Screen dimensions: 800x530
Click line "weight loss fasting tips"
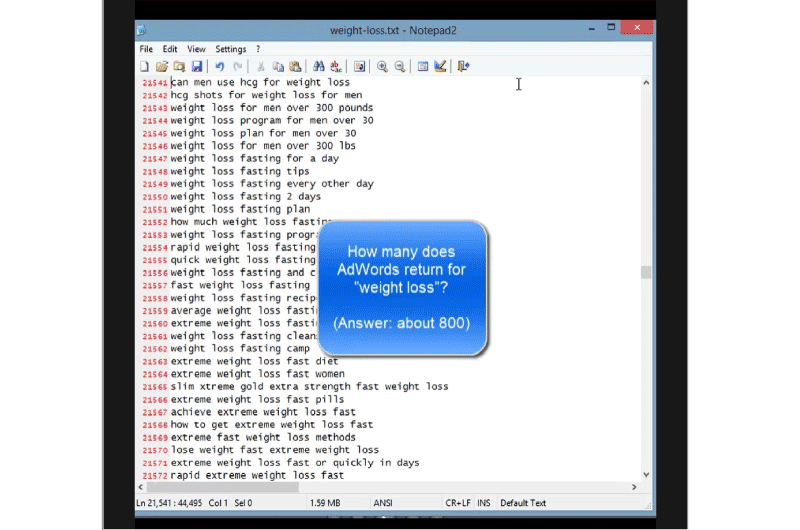click(240, 171)
